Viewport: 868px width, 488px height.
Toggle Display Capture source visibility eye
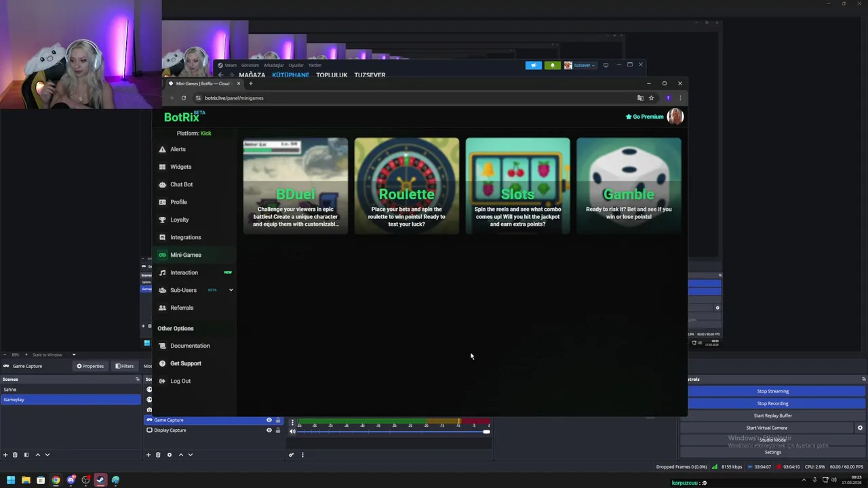[x=269, y=430]
